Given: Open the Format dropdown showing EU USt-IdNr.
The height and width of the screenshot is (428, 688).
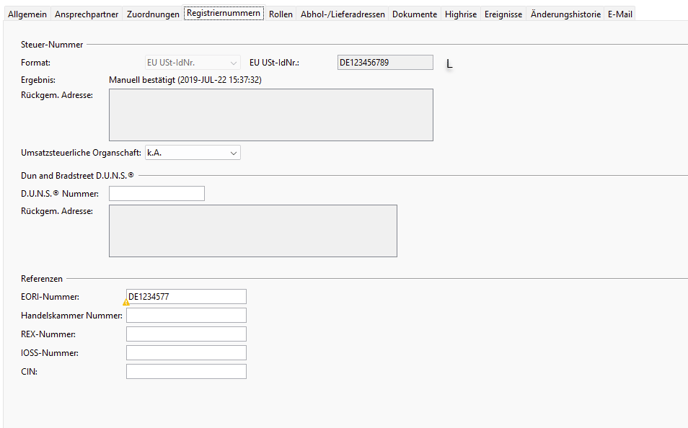Looking at the screenshot, I should point(193,62).
